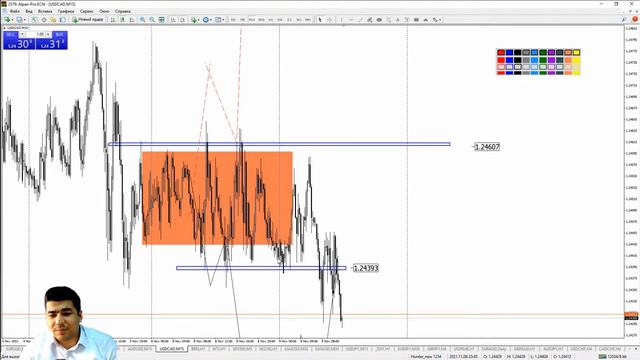The width and height of the screenshot is (640, 360).
Task: Open the red alert notification icon
Action: [x=635, y=20]
